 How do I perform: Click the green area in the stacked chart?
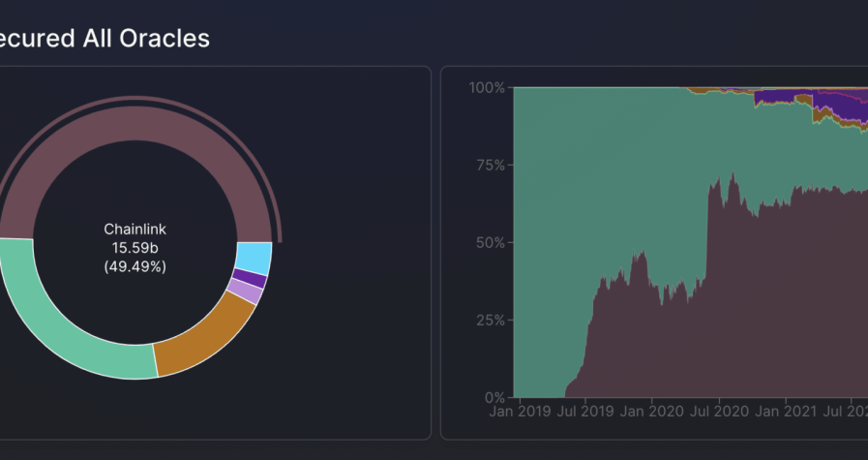point(600,174)
